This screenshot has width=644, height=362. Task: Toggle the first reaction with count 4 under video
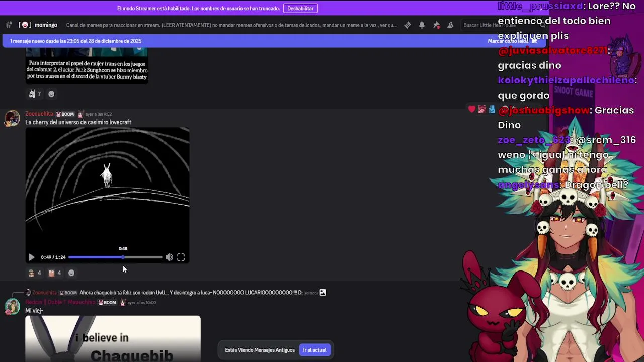point(35,273)
